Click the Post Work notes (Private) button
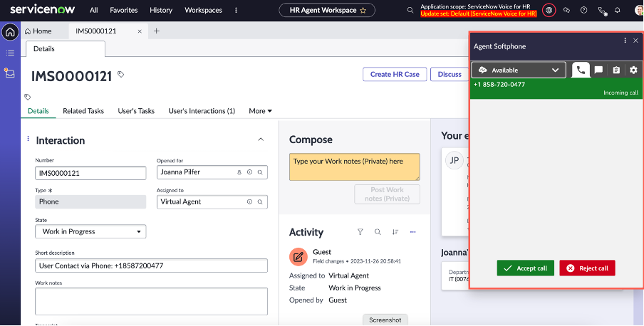Screen dimensions: 644x326 388,194
